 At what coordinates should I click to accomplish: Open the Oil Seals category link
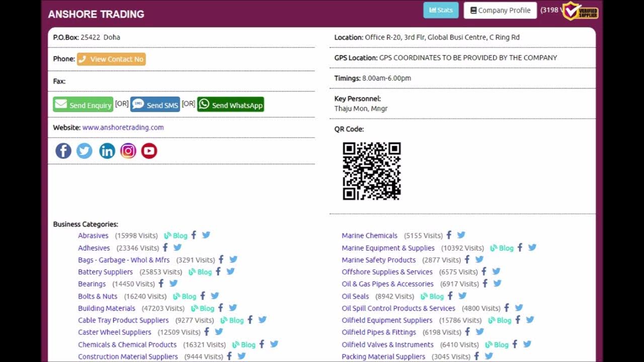coord(355,296)
